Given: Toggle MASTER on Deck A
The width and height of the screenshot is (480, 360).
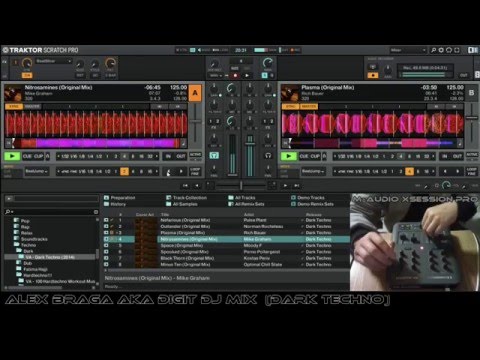Looking at the screenshot, I should tap(32, 106).
